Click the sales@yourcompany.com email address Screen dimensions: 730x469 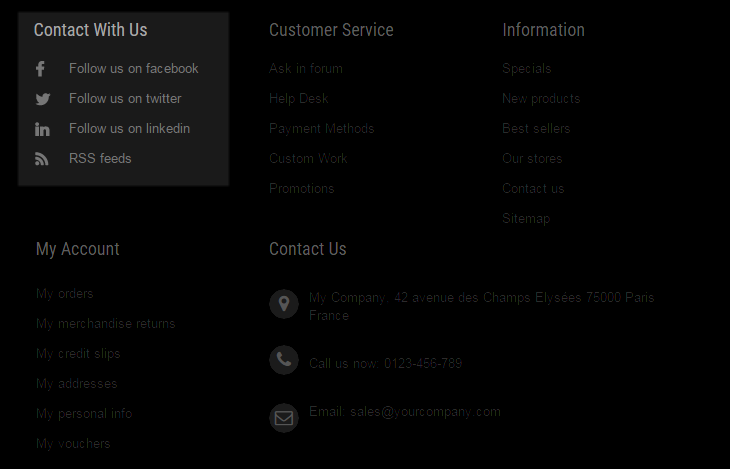click(x=426, y=412)
